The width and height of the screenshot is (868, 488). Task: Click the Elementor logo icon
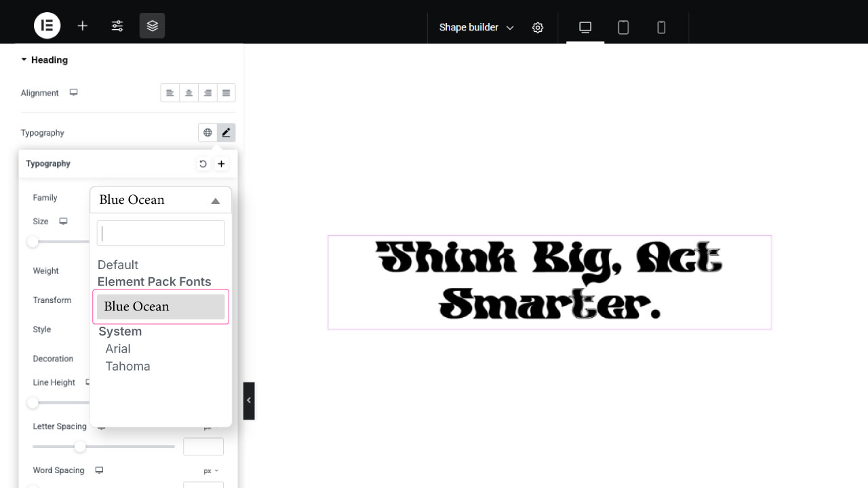coord(47,26)
